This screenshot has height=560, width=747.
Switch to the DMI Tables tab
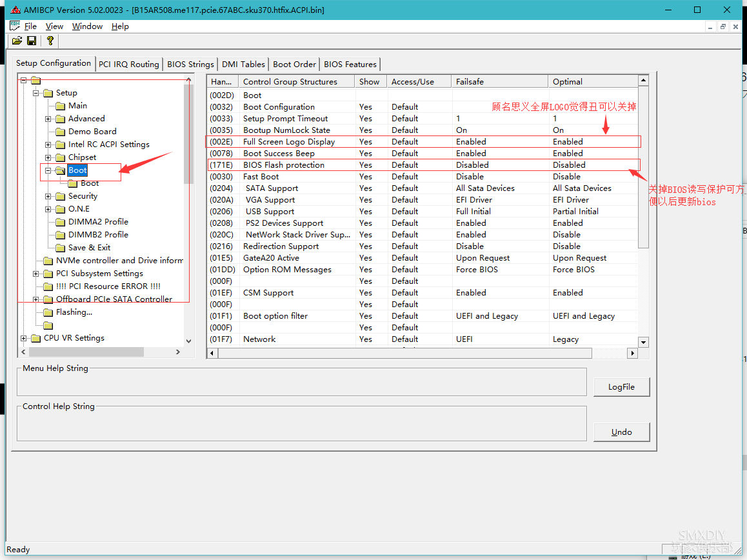coord(243,65)
